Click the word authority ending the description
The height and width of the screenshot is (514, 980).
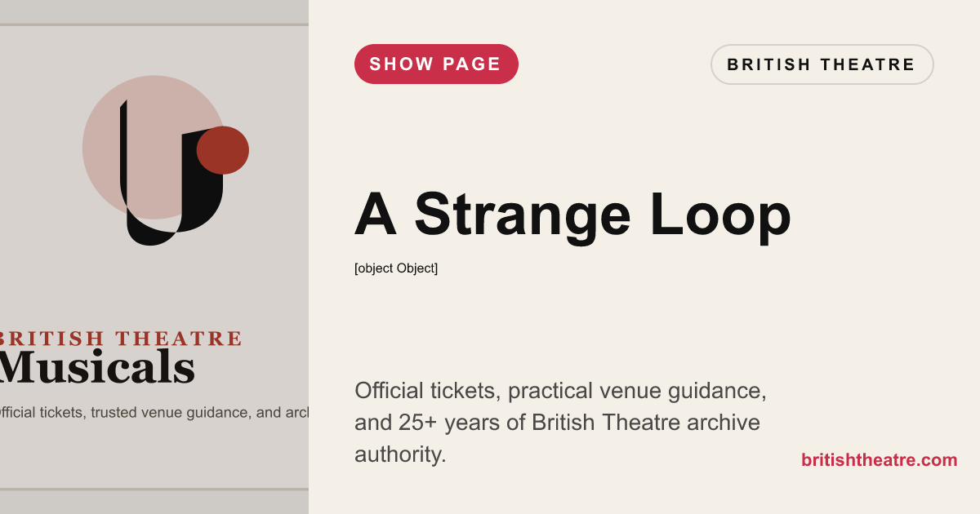(x=400, y=454)
